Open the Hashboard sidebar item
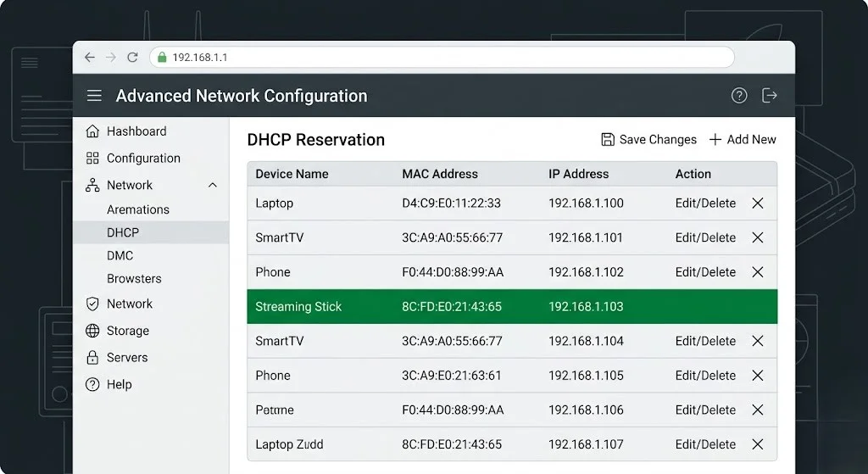 [136, 131]
